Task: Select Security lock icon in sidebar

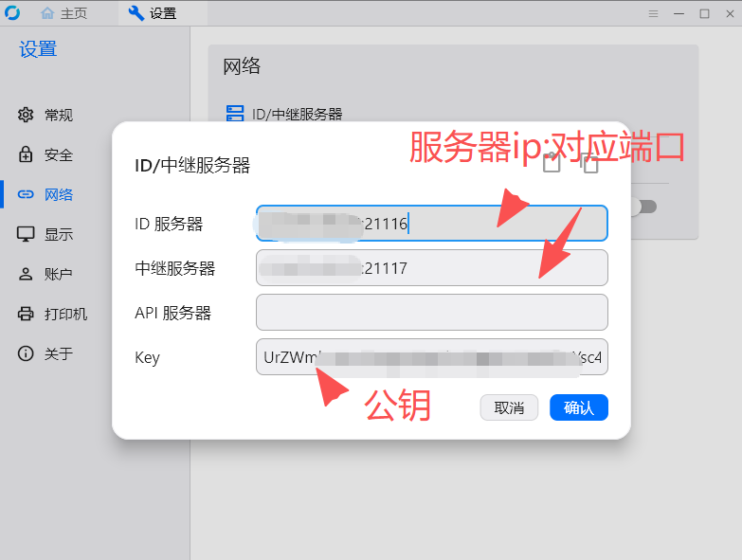Action: pos(26,154)
